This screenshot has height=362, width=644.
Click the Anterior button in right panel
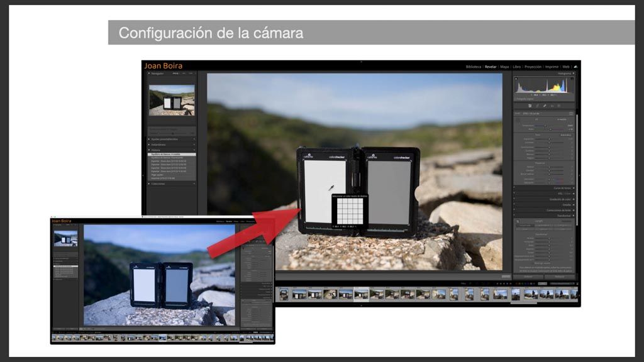coord(529,277)
